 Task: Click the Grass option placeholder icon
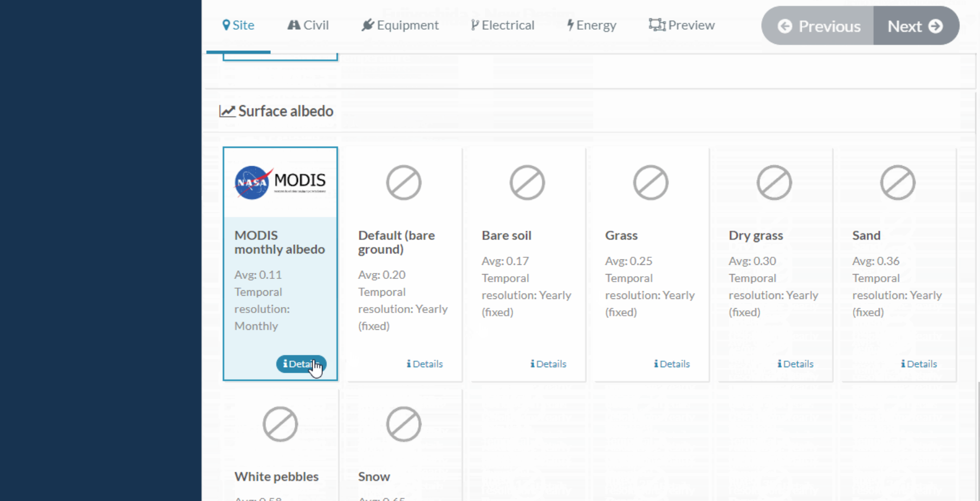pyautogui.click(x=651, y=183)
